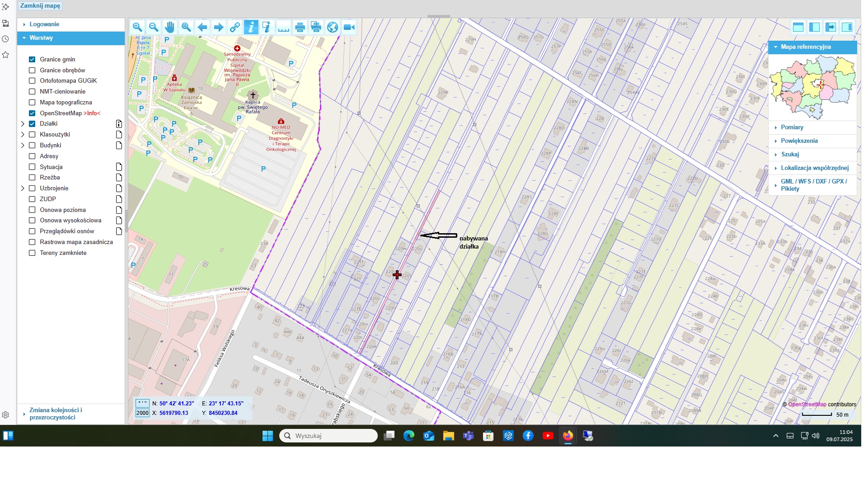Image resolution: width=868 pixels, height=489 pixels.
Task: Open the Szukaj panel
Action: [790, 155]
